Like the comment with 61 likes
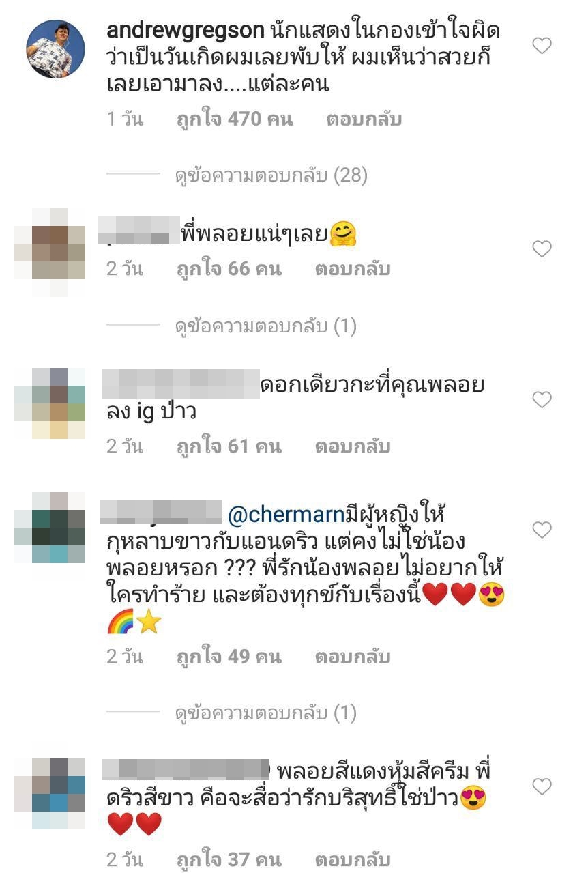 (542, 400)
